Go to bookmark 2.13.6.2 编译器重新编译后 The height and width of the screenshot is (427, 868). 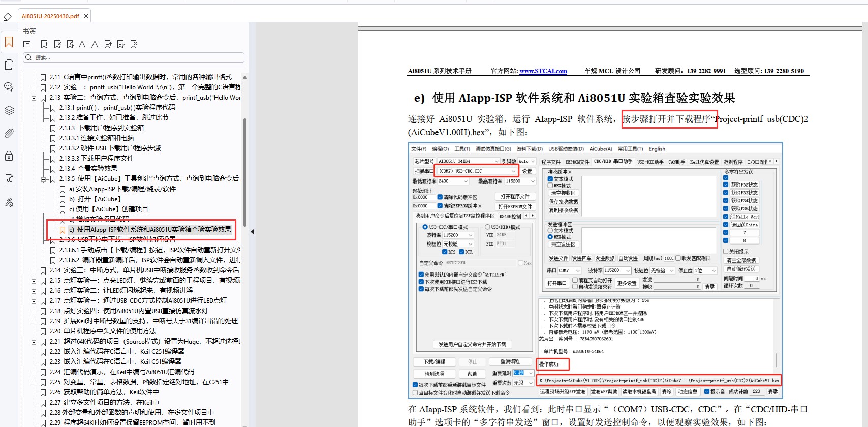point(150,260)
